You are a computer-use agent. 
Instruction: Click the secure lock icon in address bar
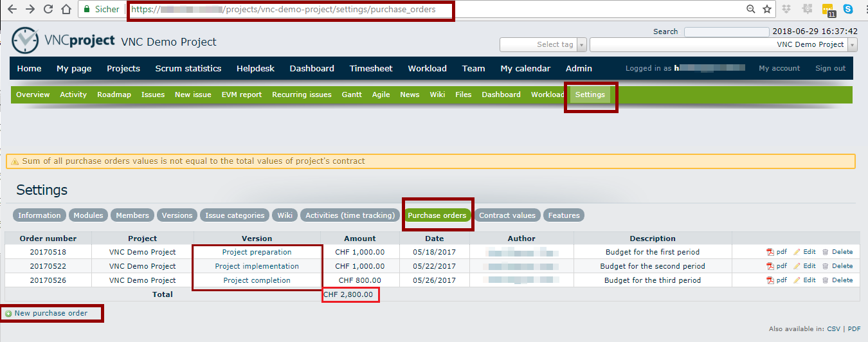[x=87, y=9]
